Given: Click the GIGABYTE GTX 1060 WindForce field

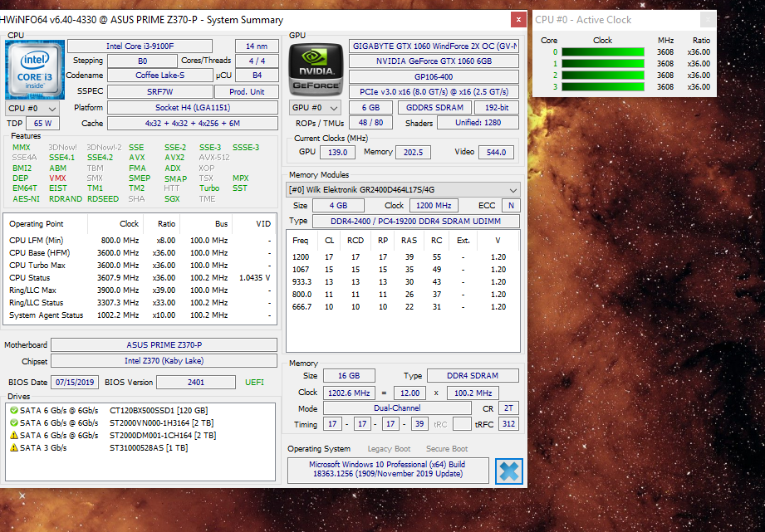Looking at the screenshot, I should (434, 46).
